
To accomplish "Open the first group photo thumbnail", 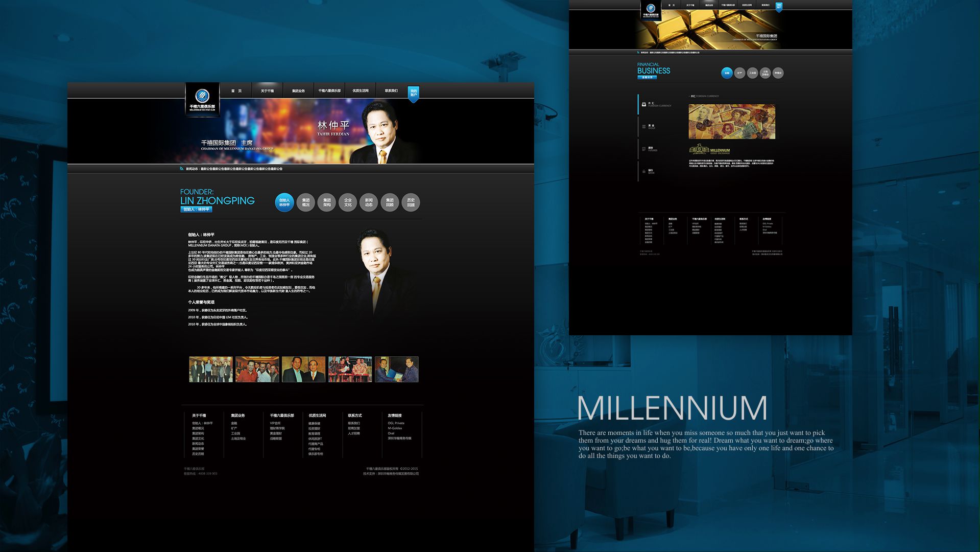I will [x=211, y=370].
